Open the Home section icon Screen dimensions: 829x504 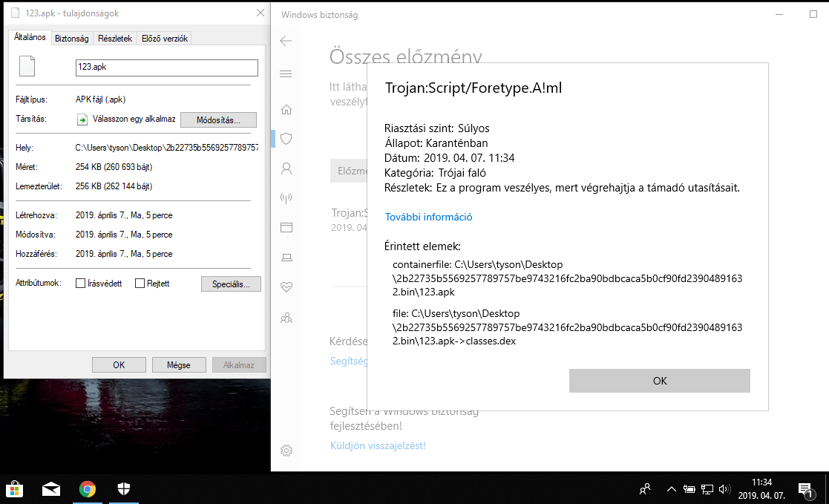[x=286, y=109]
